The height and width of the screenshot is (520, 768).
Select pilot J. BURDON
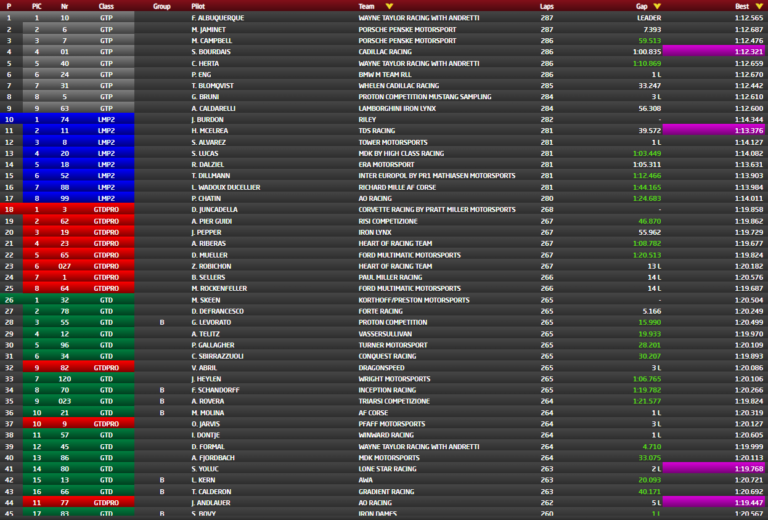coord(208,119)
